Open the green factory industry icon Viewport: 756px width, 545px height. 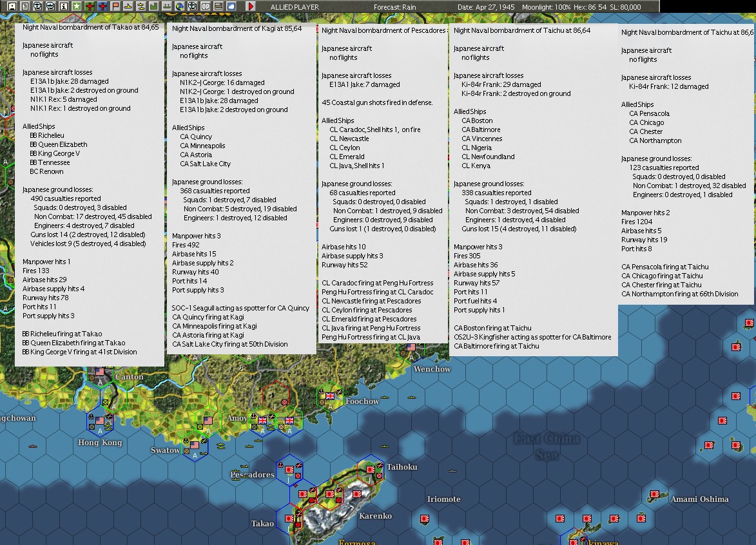pyautogui.click(x=154, y=6)
